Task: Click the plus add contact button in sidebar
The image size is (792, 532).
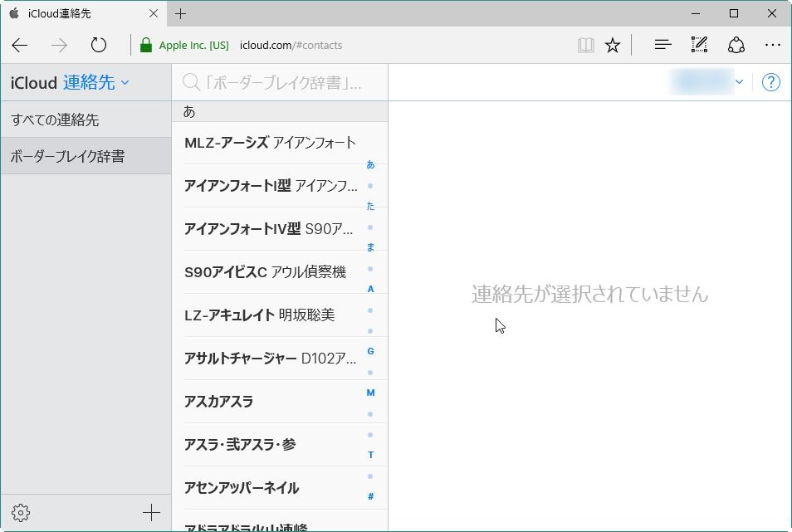Action: click(x=151, y=513)
